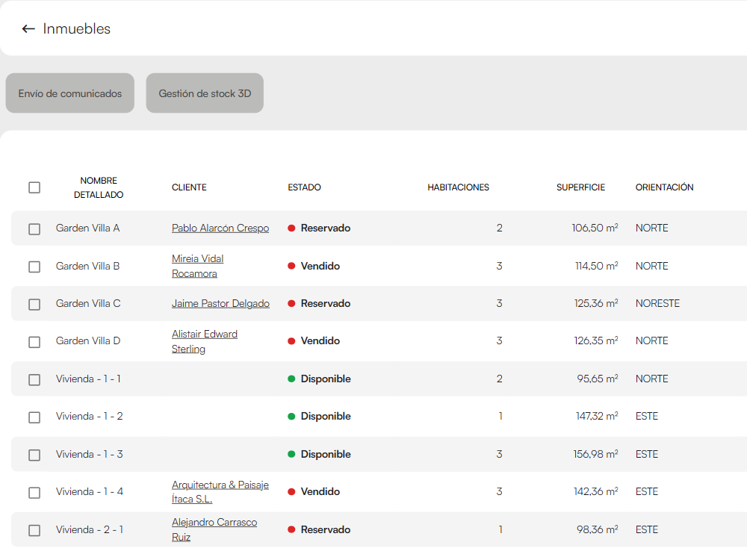
Task: Select the Vivienda - 1 - 1 name
Action: (88, 379)
